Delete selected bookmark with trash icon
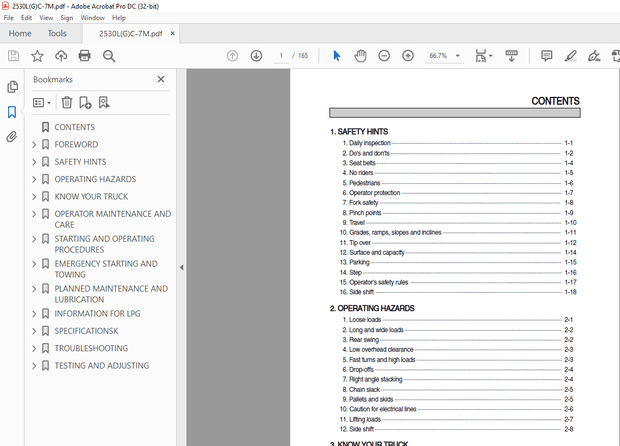Screen dimensions: 620x446 pos(67,103)
